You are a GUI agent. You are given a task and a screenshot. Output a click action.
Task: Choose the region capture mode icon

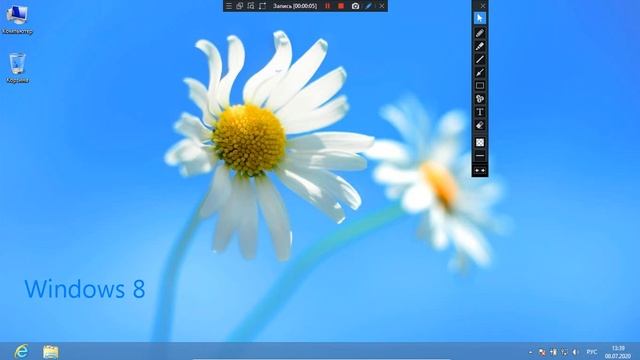251,6
